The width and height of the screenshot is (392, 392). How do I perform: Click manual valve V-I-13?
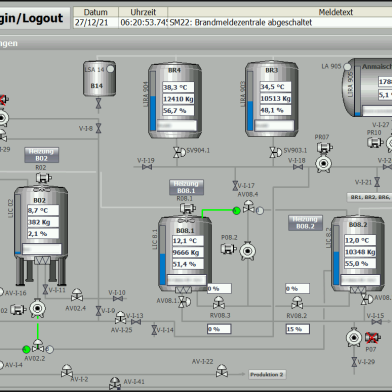point(136,322)
